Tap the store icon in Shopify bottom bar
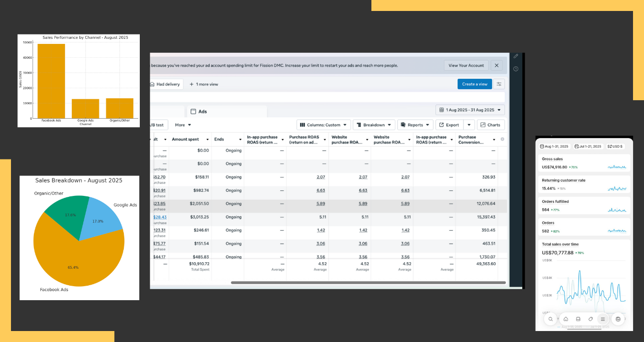The width and height of the screenshot is (644, 342). (618, 319)
